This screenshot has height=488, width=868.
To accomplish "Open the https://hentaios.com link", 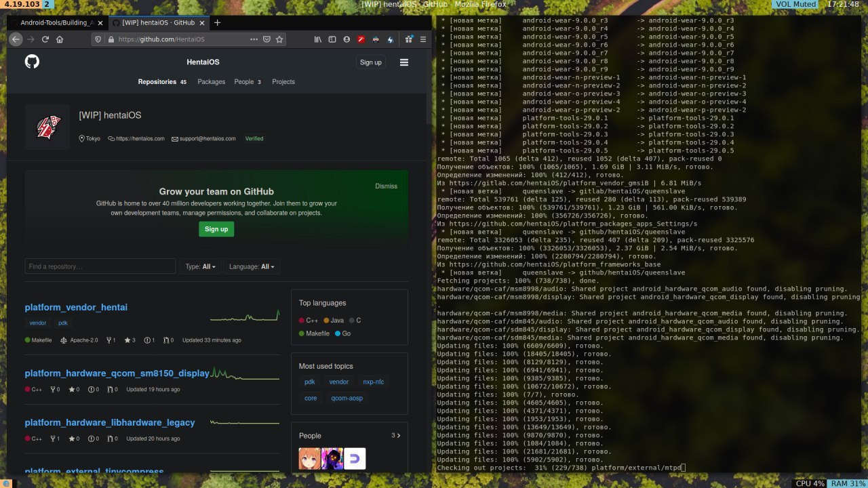I will pos(140,139).
